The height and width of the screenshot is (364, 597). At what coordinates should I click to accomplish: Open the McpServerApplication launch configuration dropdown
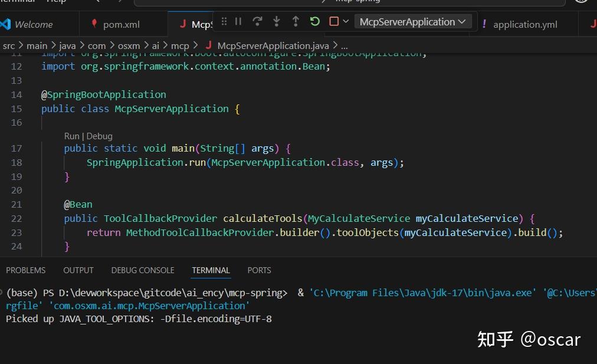[412, 21]
